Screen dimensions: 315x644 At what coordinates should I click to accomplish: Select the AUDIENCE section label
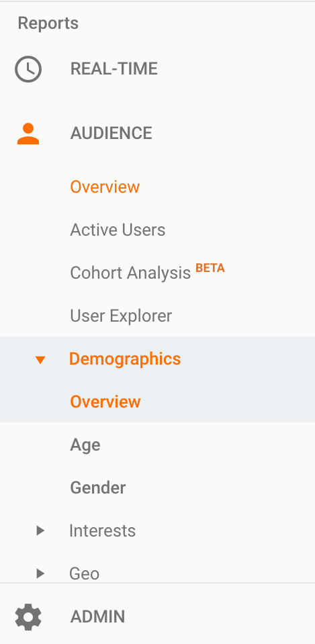click(x=111, y=134)
